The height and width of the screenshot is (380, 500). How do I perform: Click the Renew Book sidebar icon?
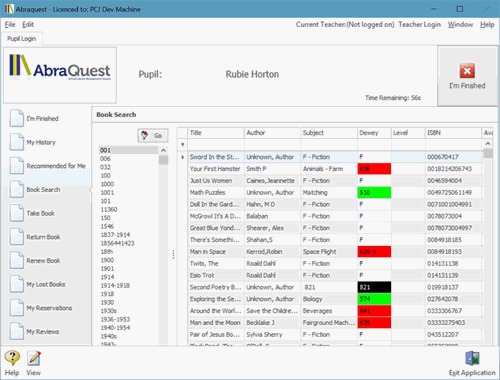[x=16, y=260]
